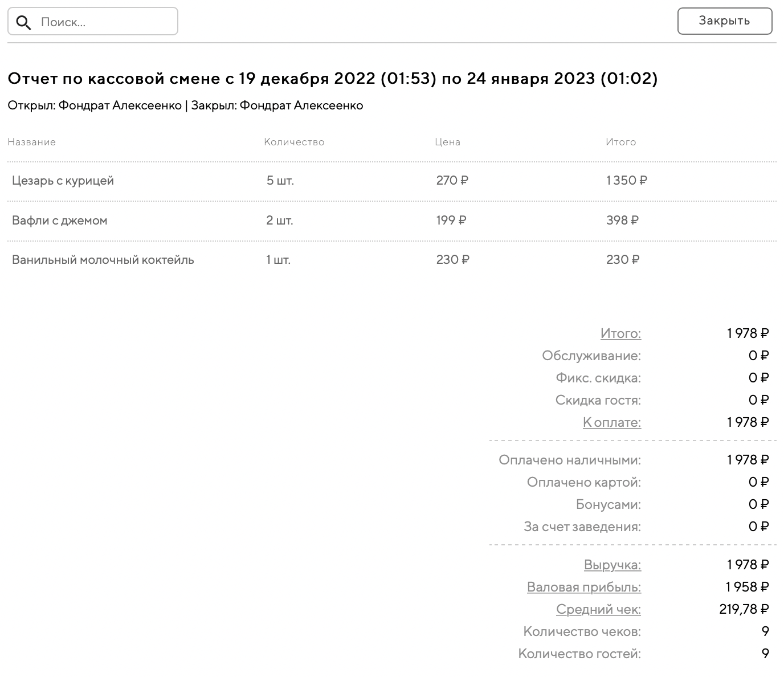784x677 pixels.
Task: Click the Оплачено наличными amount
Action: 748,460
